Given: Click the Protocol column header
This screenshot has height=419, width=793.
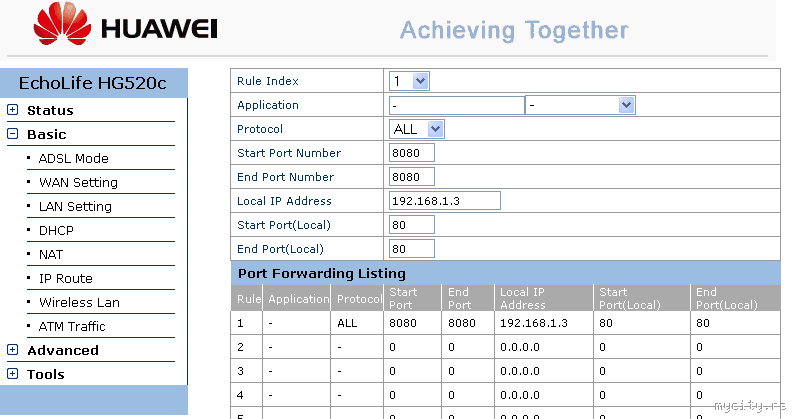Looking at the screenshot, I should (359, 299).
